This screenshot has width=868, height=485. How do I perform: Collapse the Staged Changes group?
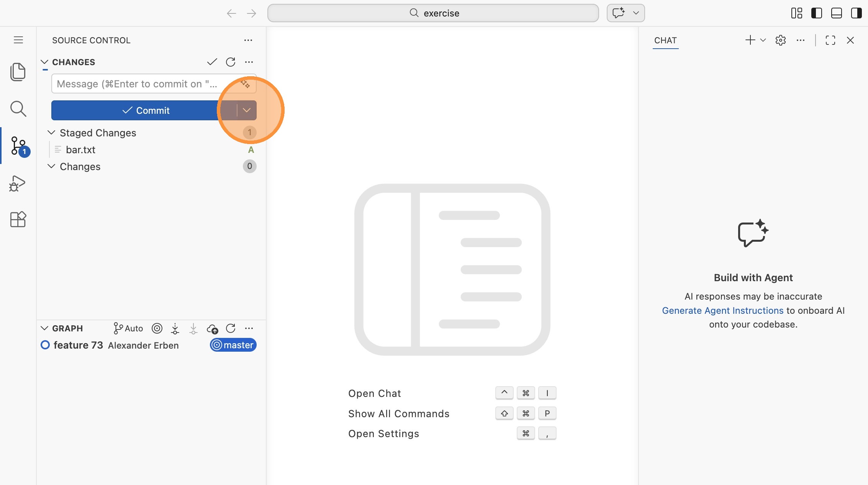point(51,133)
